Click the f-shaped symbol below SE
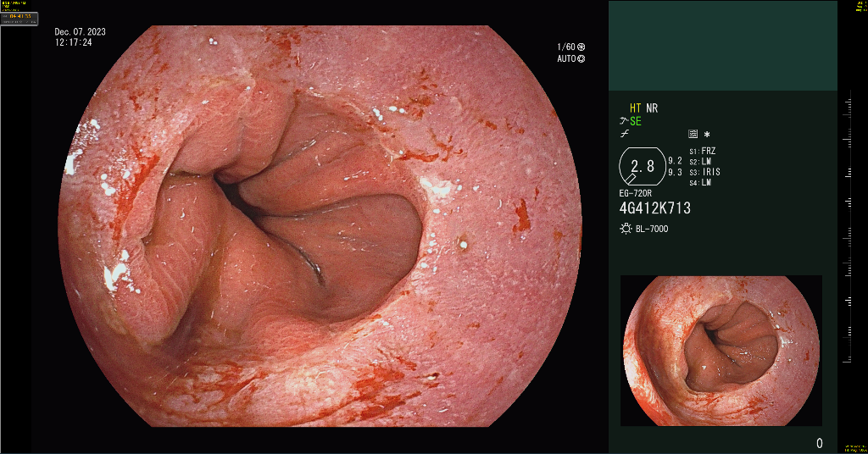This screenshot has height=454, width=868. coord(624,134)
